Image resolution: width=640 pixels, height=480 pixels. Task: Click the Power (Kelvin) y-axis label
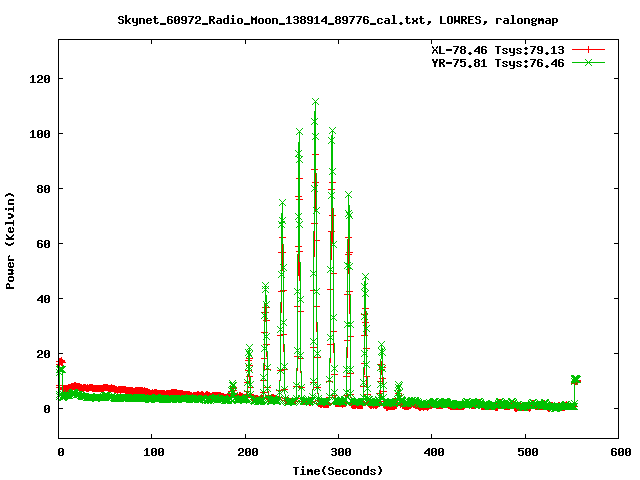[x=11, y=240]
